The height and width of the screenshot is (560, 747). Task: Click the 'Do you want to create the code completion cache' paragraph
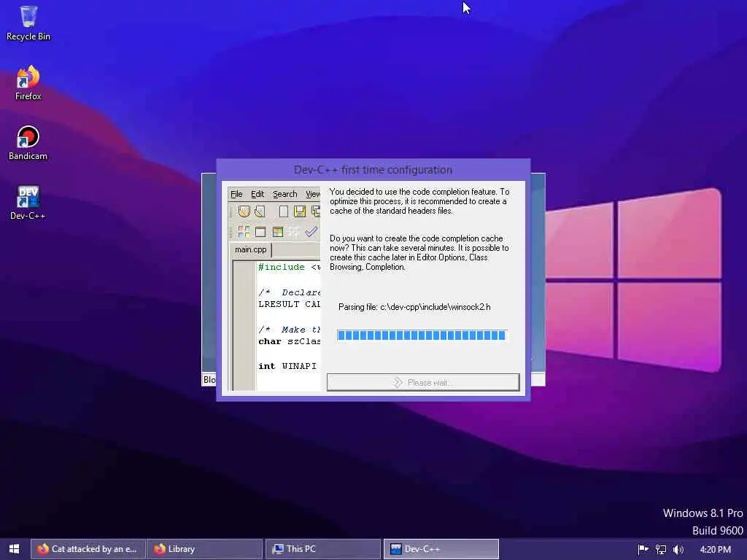pyautogui.click(x=419, y=252)
